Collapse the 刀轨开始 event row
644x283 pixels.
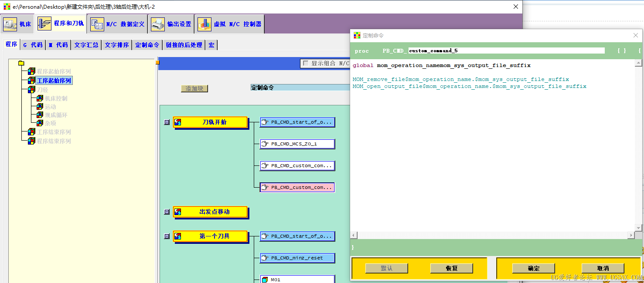point(167,122)
